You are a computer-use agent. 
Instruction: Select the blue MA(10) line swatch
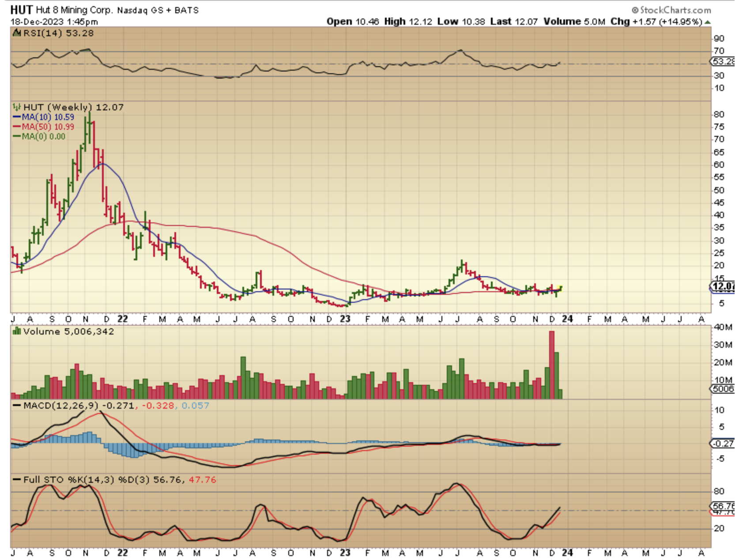pyautogui.click(x=17, y=117)
